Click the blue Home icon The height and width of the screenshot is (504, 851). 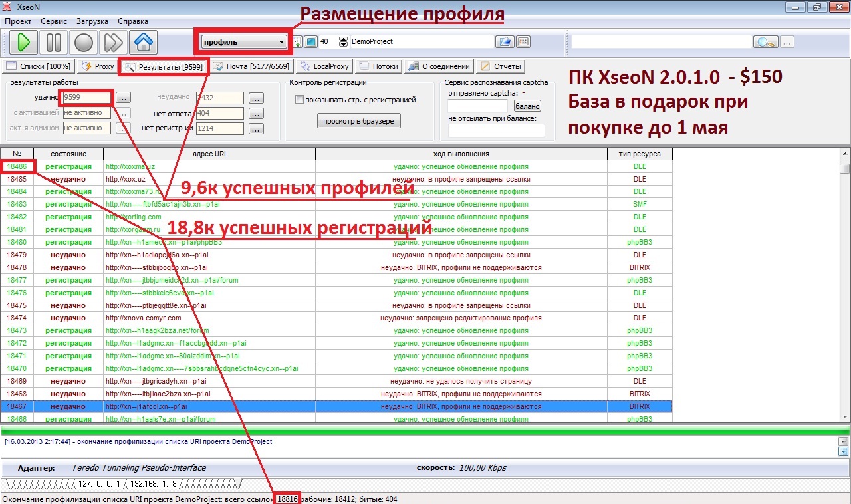tap(144, 43)
